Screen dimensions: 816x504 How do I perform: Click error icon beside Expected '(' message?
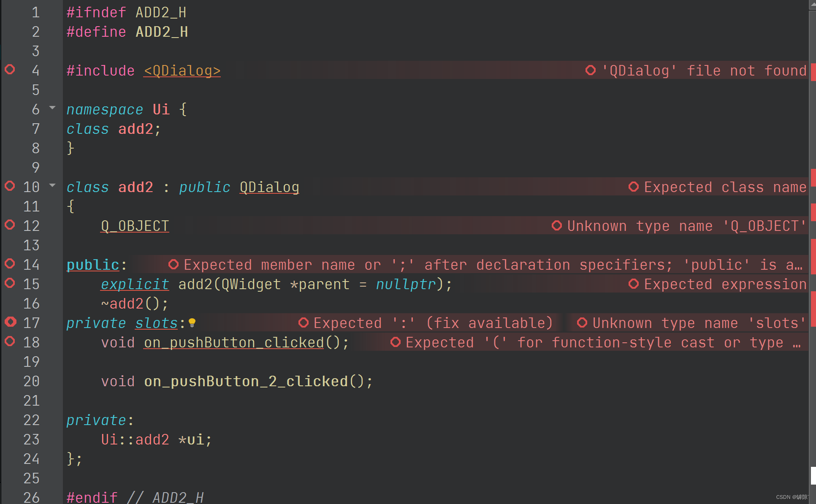pyautogui.click(x=395, y=342)
